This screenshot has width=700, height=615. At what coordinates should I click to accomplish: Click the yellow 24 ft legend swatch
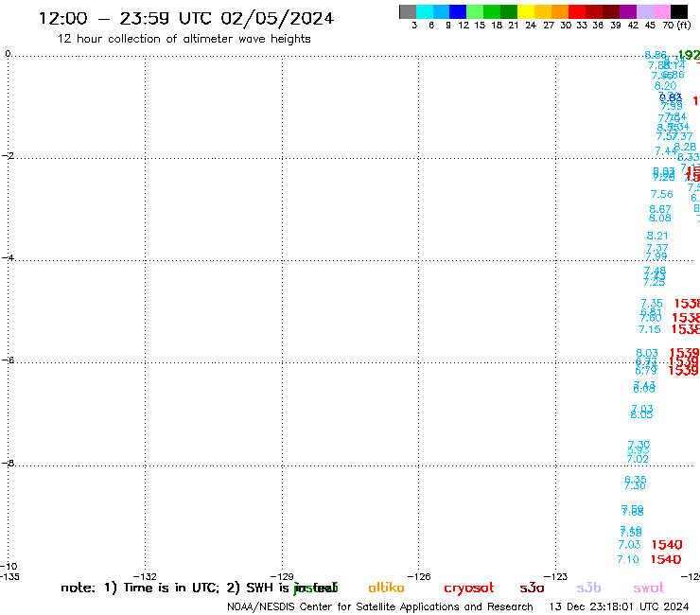point(526,11)
